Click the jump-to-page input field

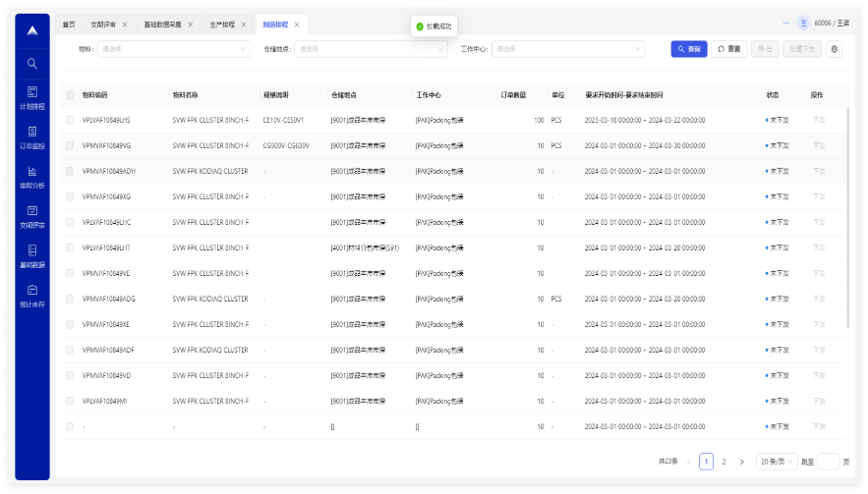(x=828, y=462)
